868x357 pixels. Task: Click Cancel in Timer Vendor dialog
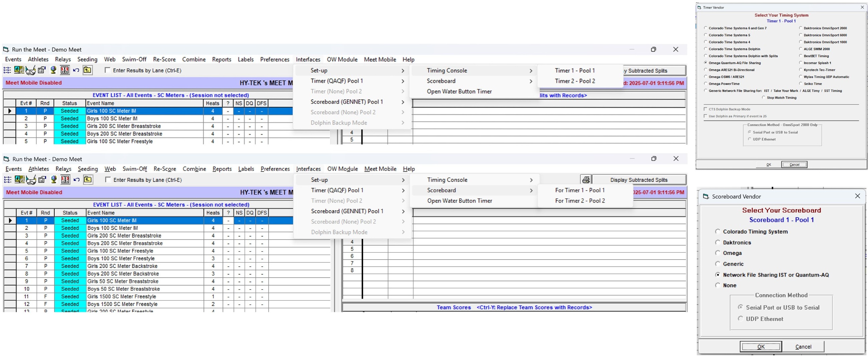pyautogui.click(x=794, y=165)
